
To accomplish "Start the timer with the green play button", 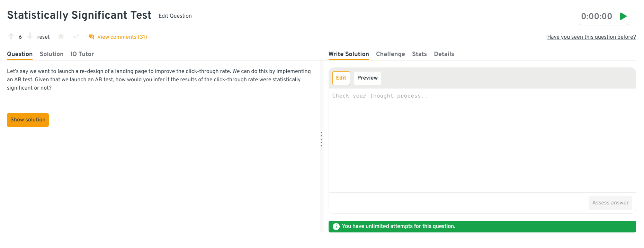I will tap(623, 16).
